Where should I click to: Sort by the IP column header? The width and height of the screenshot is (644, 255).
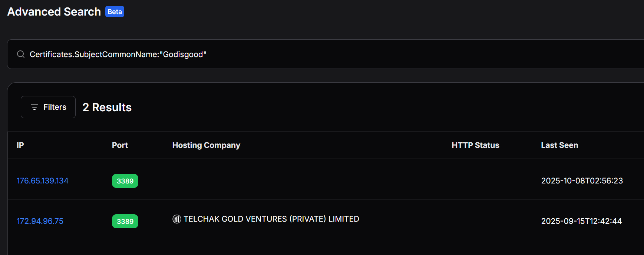[20, 145]
